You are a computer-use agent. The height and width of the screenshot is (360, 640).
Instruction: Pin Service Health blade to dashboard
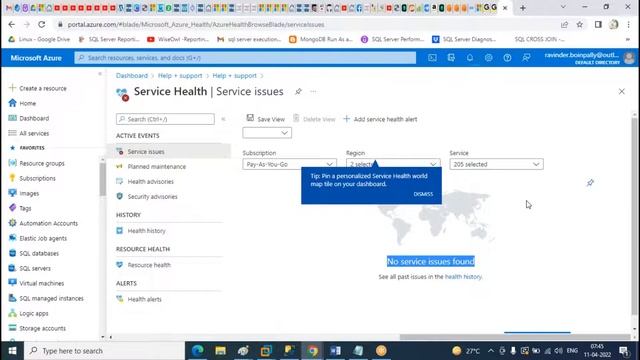point(298,91)
